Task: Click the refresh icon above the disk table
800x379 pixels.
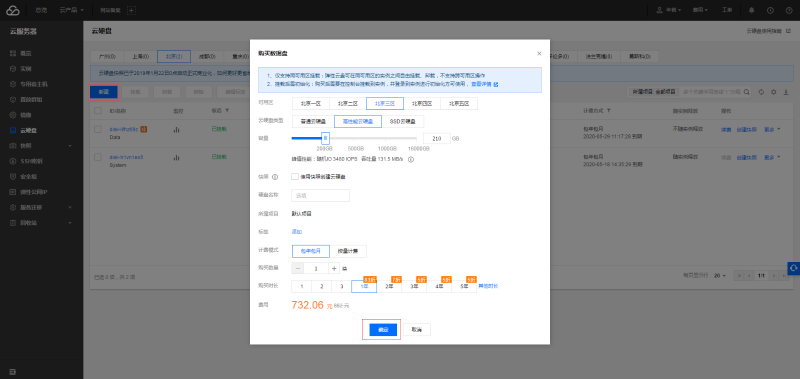Action: click(761, 92)
